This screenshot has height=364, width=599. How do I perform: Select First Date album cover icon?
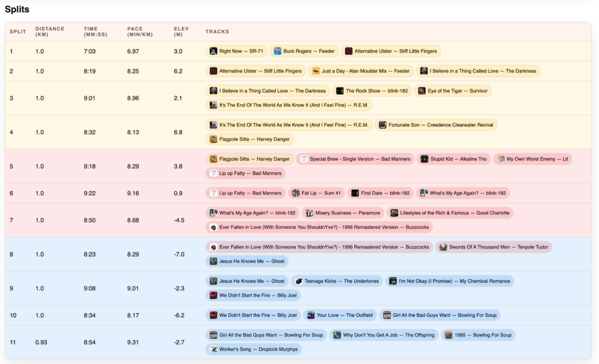355,193
